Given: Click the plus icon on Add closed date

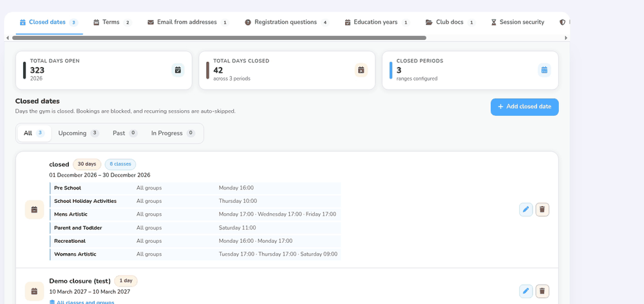Looking at the screenshot, I should (500, 107).
